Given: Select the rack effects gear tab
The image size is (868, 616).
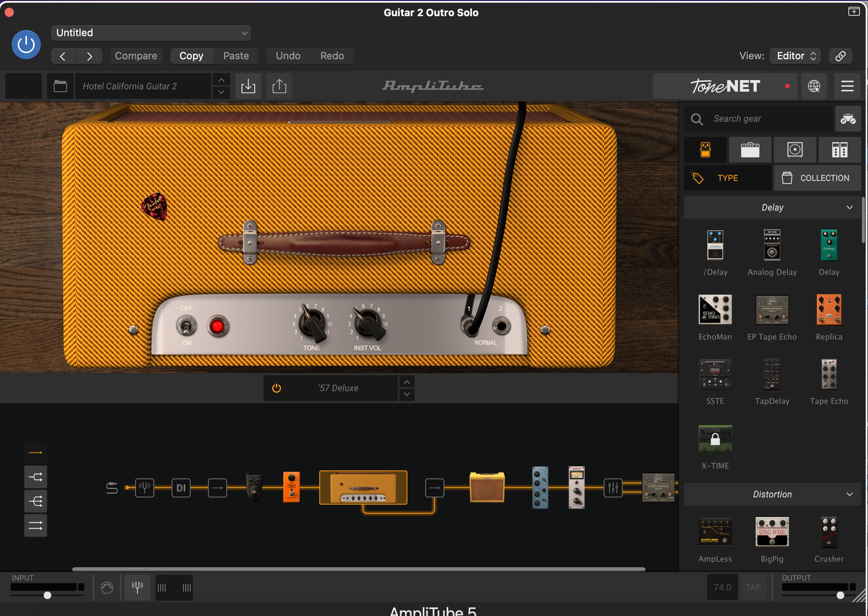Looking at the screenshot, I should point(840,150).
